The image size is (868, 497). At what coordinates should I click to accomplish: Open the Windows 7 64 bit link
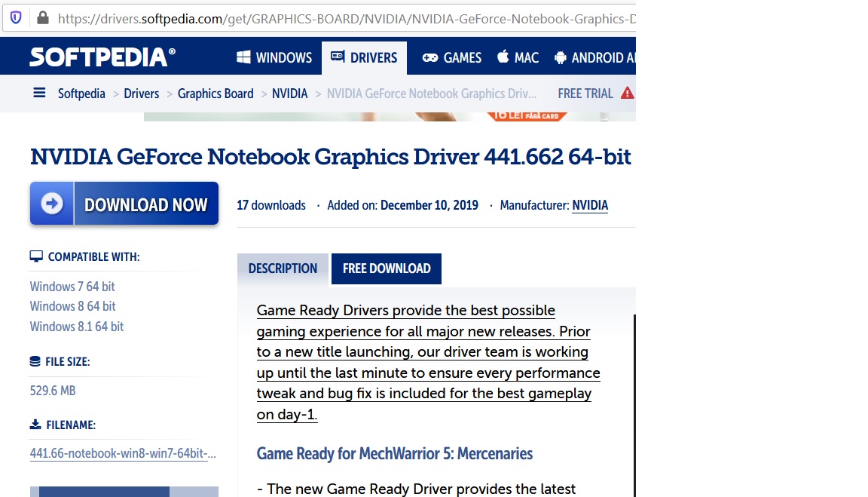click(72, 287)
